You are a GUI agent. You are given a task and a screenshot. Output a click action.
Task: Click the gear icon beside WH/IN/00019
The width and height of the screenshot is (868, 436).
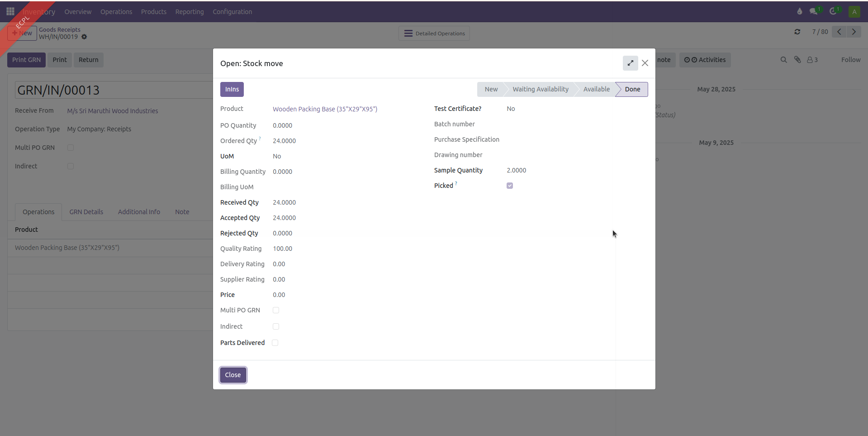point(84,37)
